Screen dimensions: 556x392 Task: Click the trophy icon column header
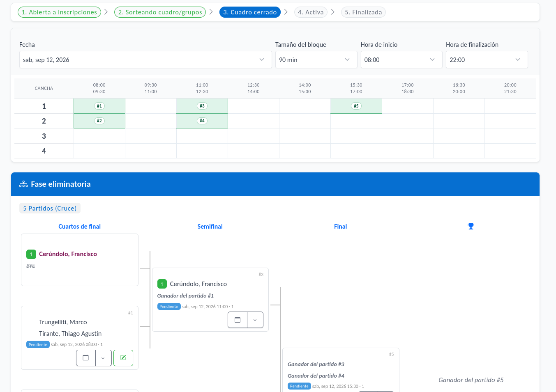tap(471, 226)
